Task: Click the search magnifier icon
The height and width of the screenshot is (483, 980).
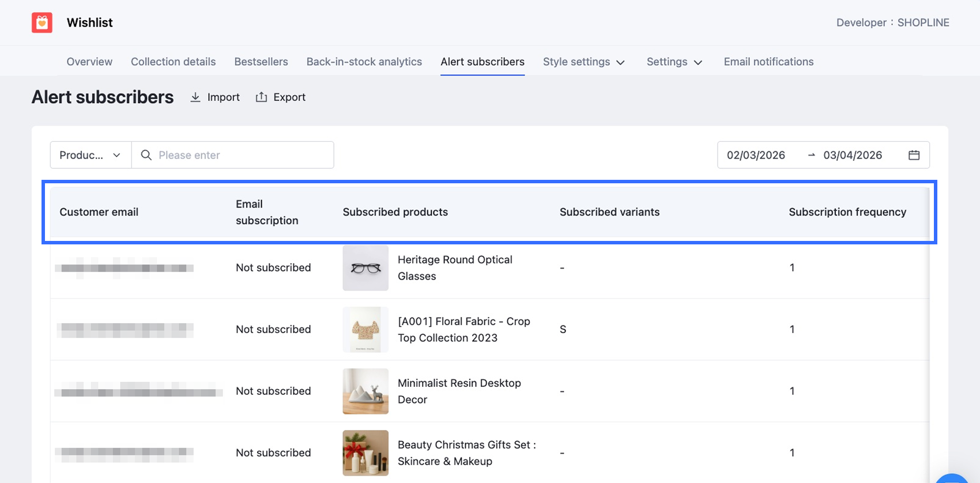Action: pos(146,155)
